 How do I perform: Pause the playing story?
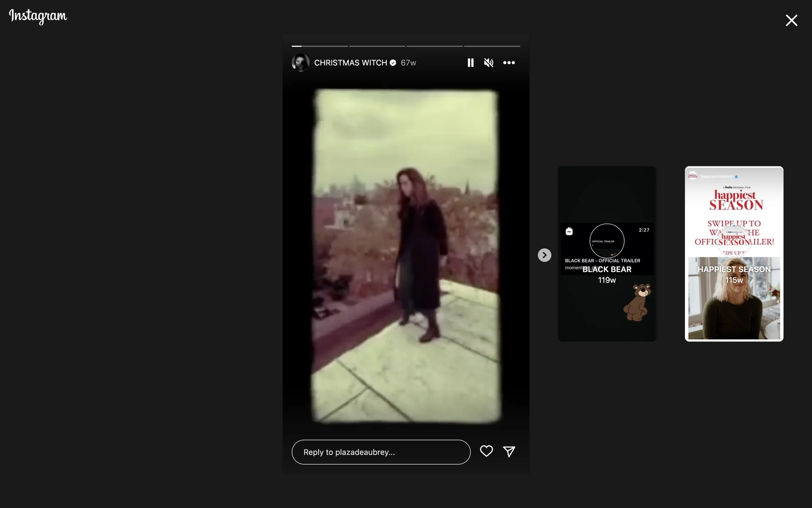[470, 63]
